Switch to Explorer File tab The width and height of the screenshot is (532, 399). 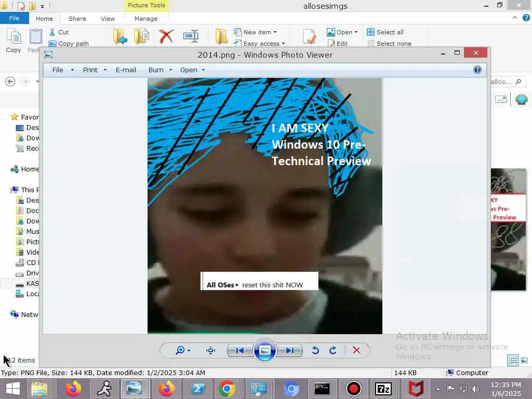click(x=14, y=18)
